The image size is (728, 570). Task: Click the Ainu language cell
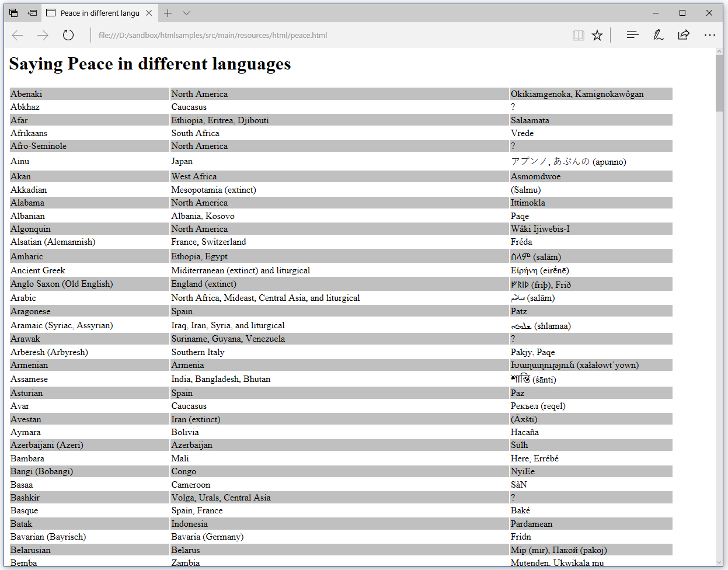point(89,161)
